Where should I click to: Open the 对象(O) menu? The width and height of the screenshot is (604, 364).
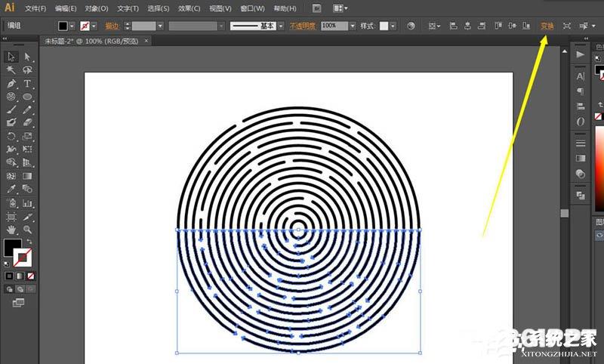click(97, 8)
